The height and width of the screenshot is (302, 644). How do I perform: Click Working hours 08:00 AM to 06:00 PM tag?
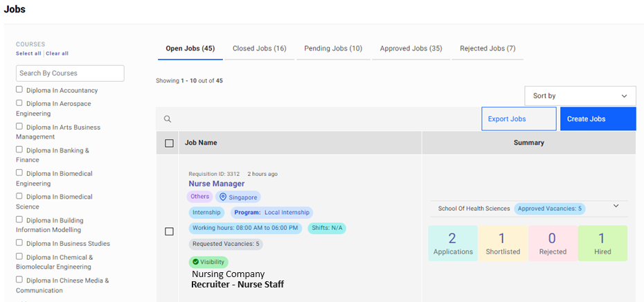(245, 228)
